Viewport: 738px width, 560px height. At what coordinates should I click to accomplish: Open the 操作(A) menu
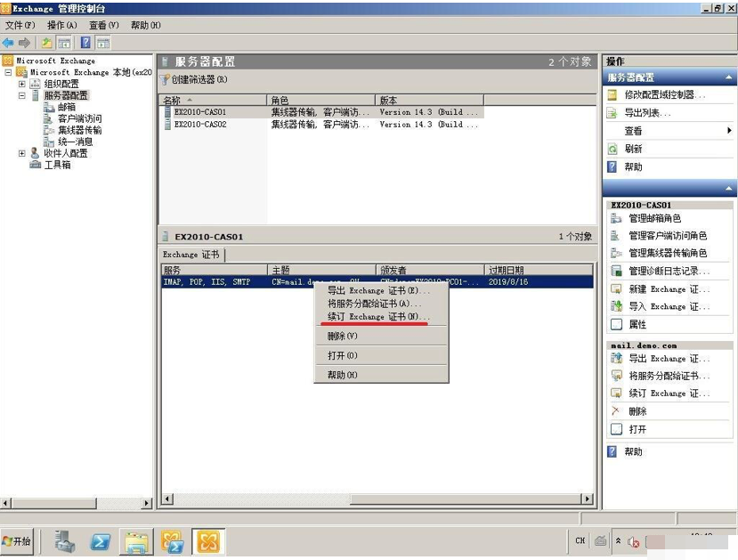61,25
